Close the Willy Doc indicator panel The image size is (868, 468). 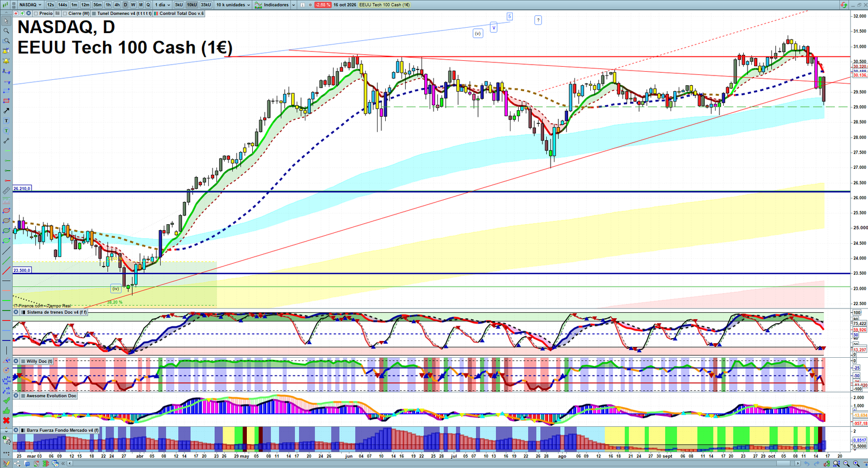click(16, 361)
